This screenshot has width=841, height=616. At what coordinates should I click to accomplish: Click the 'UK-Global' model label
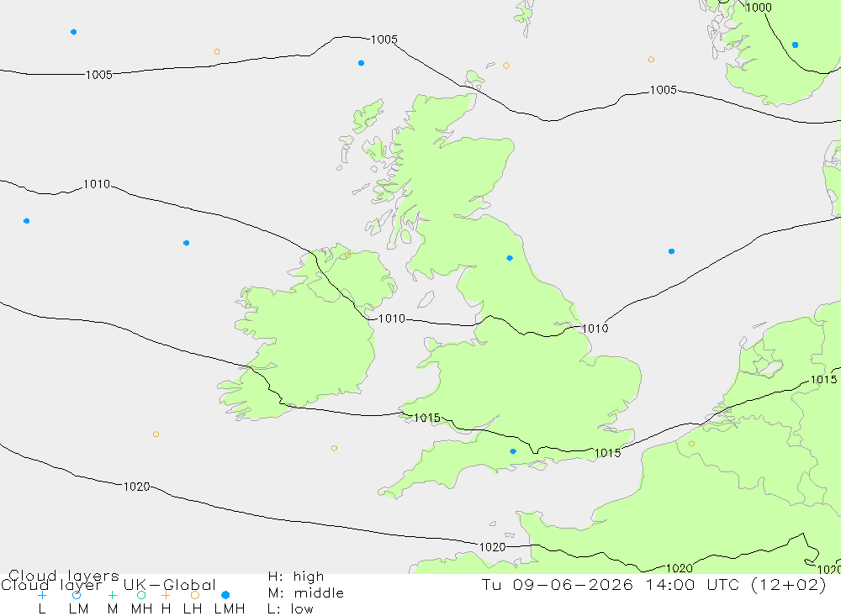tap(170, 585)
